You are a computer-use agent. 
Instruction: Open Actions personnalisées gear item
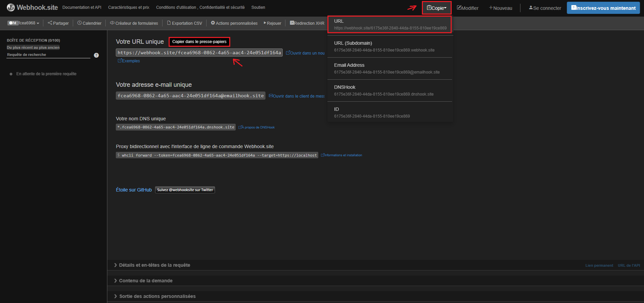(x=234, y=23)
